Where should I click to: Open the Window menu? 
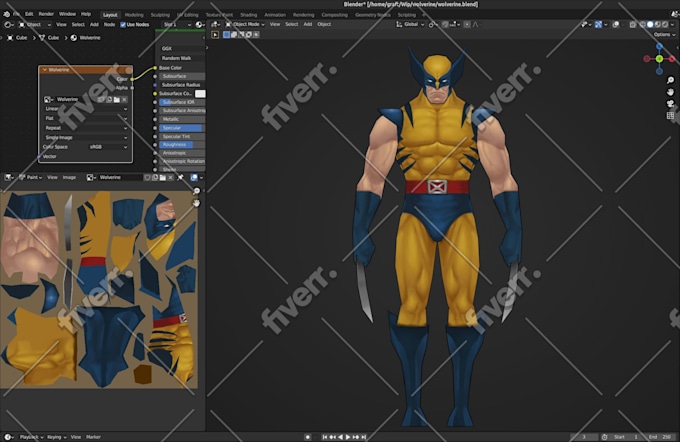(x=67, y=14)
